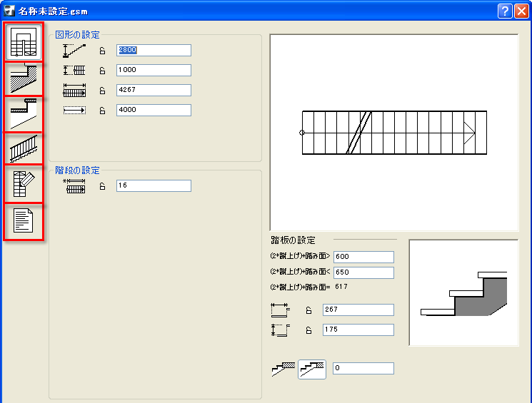Image resolution: width=532 pixels, height=403 pixels.
Task: Click the walking line length icon beside 4000
Action: click(x=74, y=110)
